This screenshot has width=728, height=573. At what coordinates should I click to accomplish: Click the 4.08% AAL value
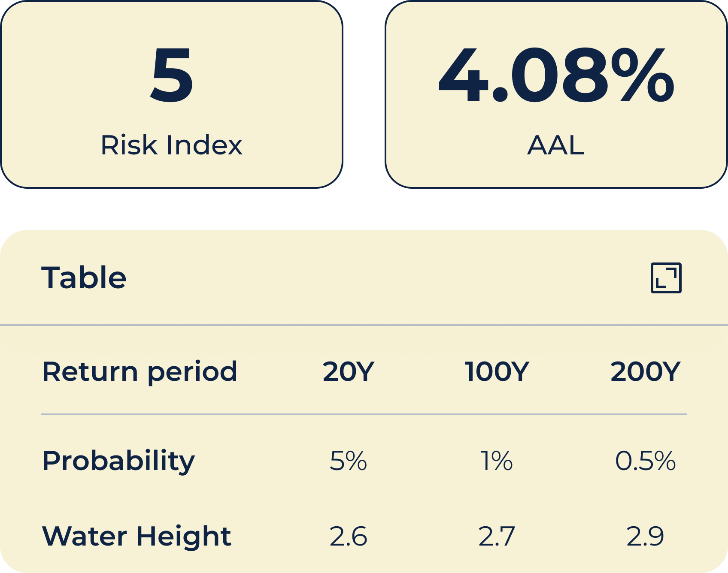tap(556, 75)
